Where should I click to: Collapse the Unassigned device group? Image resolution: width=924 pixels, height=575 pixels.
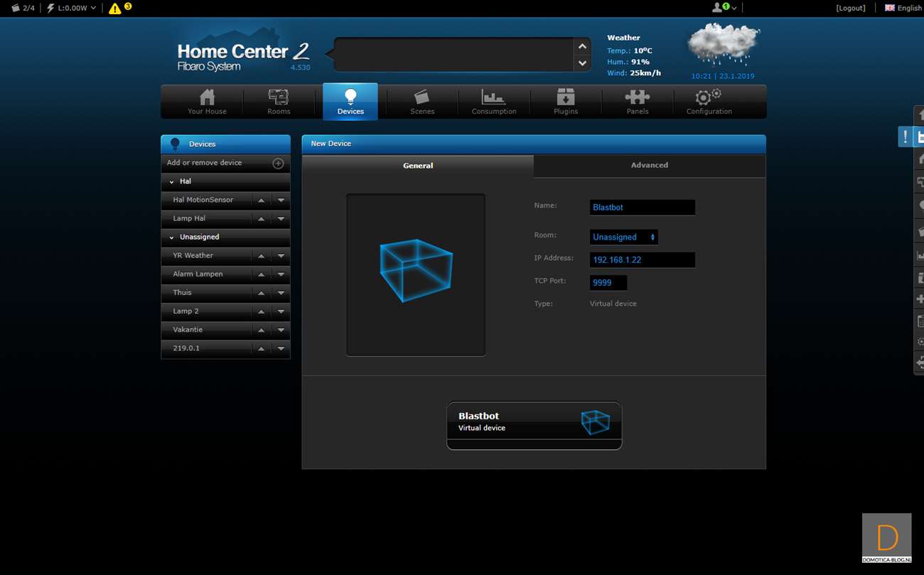click(225, 237)
